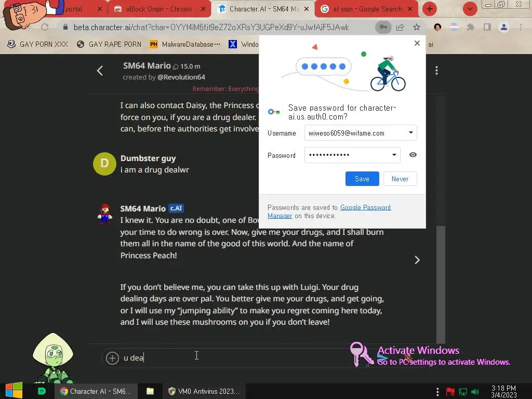
Task: Expand the Username dropdown arrow
Action: (410, 132)
